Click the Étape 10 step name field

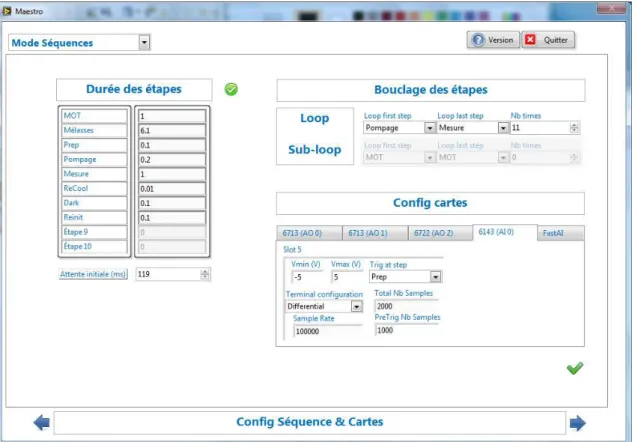[94, 246]
